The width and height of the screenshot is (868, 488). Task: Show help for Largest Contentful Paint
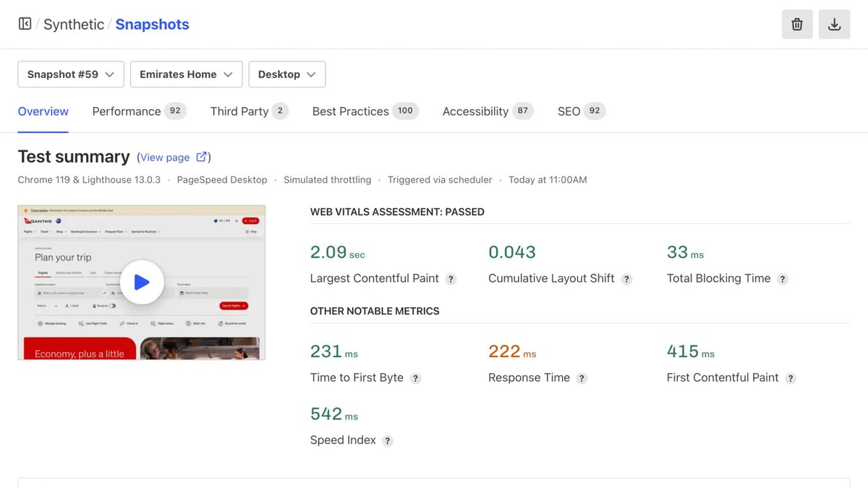click(x=451, y=279)
